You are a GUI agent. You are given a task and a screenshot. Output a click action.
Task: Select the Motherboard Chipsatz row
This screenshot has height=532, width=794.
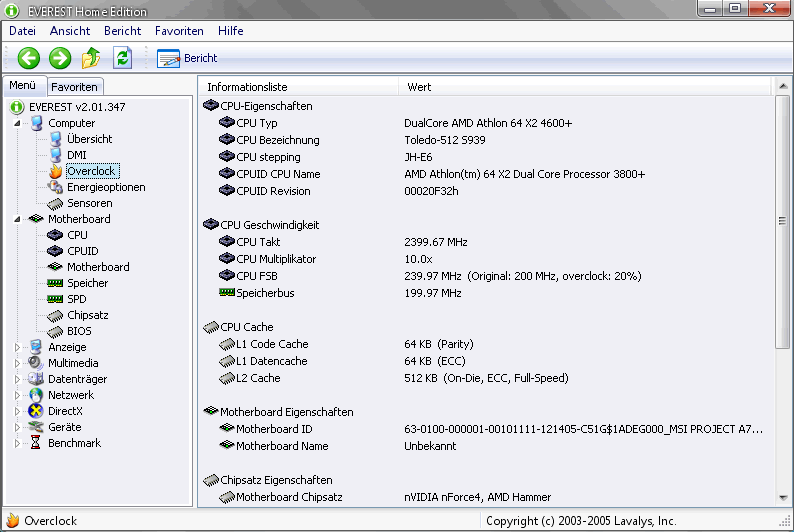point(486,497)
